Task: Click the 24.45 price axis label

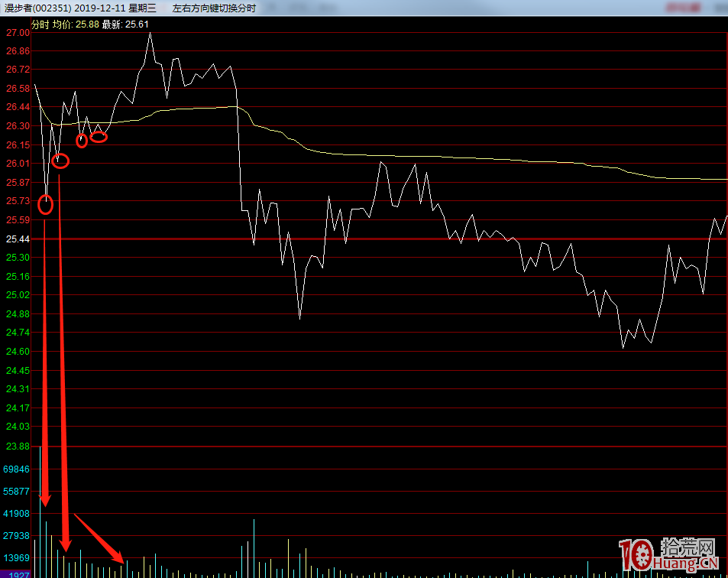Action: 18,370
